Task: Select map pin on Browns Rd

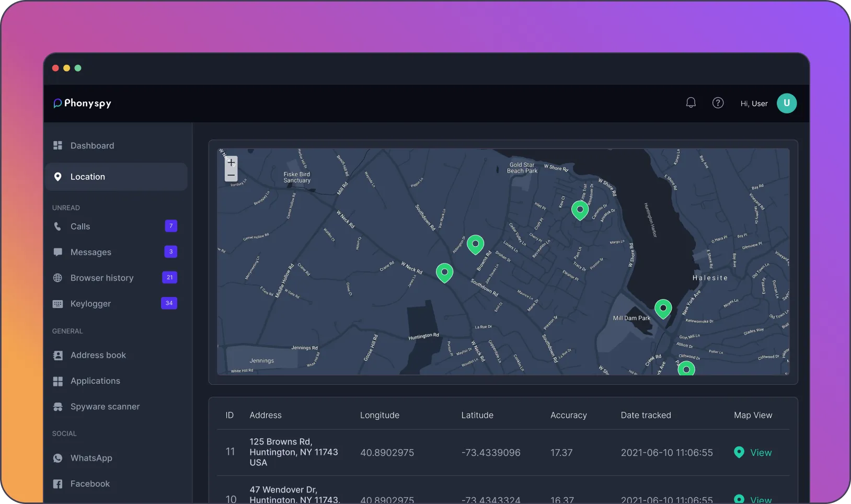Action: click(475, 244)
